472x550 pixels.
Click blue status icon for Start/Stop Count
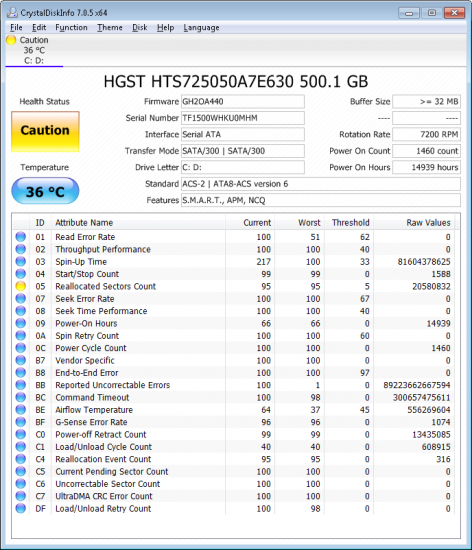[x=21, y=274]
